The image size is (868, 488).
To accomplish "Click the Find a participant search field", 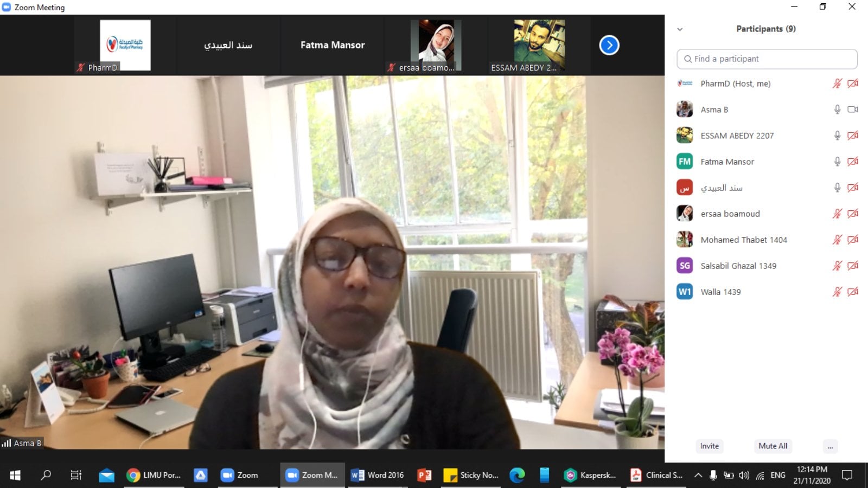I will (767, 59).
